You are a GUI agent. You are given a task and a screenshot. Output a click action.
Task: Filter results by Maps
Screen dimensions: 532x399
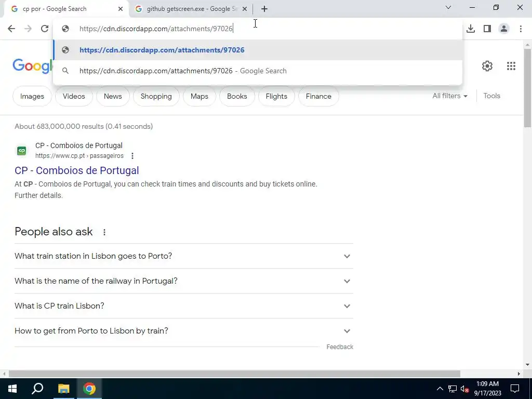199,96
